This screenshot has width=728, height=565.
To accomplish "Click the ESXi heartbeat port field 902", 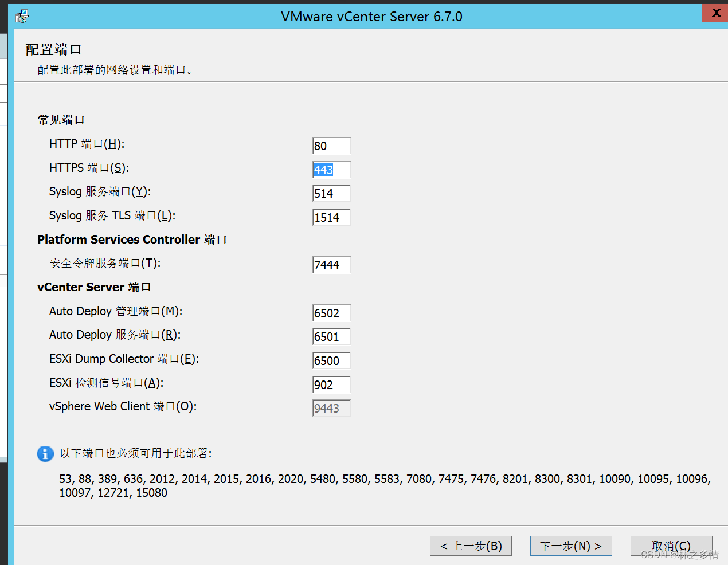I will pyautogui.click(x=331, y=384).
